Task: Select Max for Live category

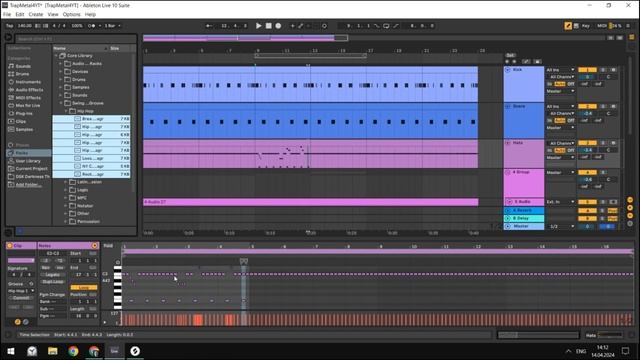Action: coord(27,106)
